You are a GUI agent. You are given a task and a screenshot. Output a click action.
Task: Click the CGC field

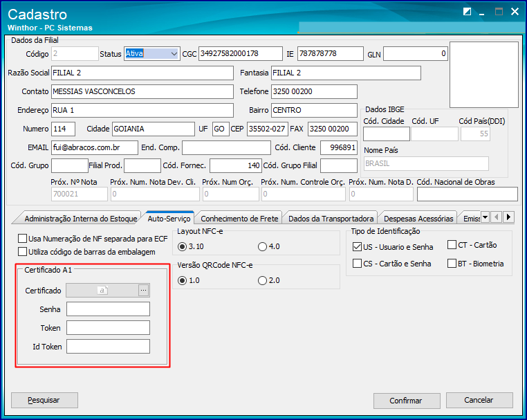click(241, 53)
